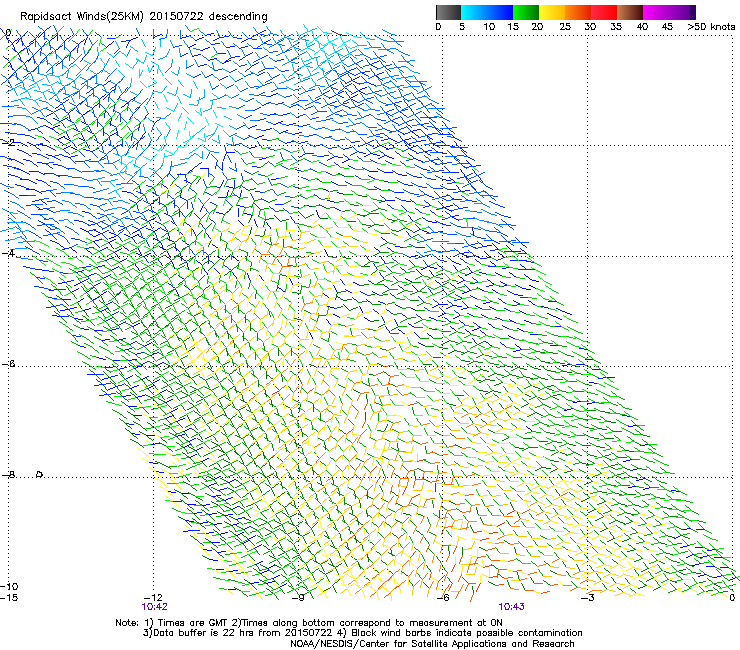The image size is (740, 650).
Task: Click the '-12' longitude label on bottom axis
Action: click(153, 598)
